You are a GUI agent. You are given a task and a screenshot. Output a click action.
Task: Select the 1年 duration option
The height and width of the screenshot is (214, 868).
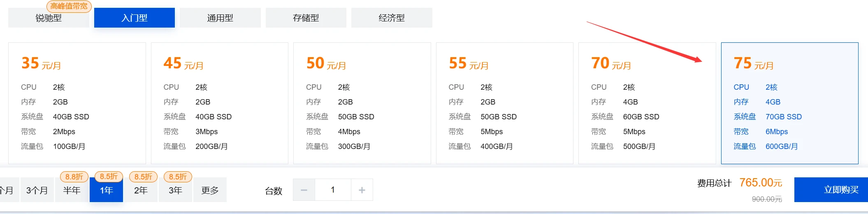coord(106,191)
